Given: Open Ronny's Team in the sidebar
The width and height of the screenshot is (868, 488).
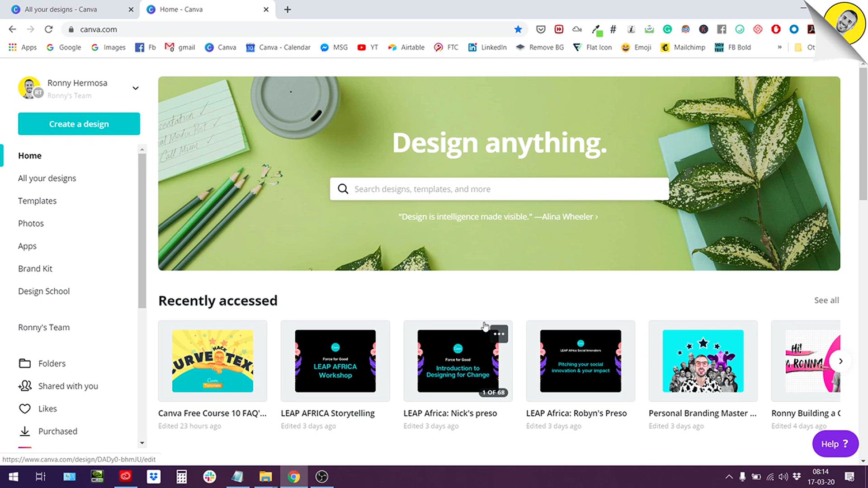Looking at the screenshot, I should click(44, 327).
